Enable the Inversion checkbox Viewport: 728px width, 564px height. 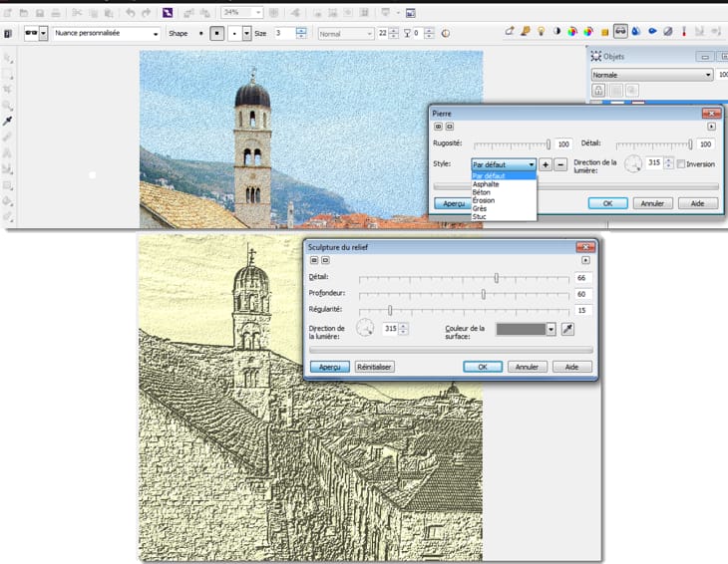pyautogui.click(x=681, y=164)
